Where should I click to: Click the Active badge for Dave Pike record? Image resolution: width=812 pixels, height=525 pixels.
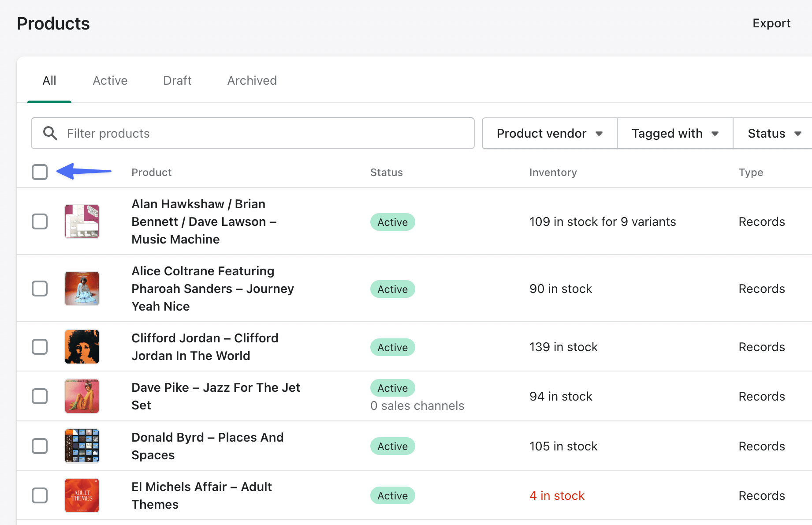coord(392,388)
